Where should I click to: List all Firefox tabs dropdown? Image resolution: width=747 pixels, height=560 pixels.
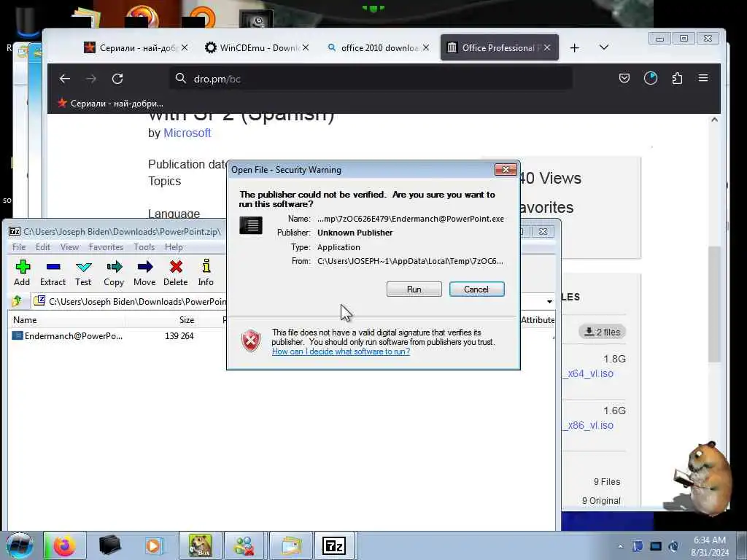[603, 47]
